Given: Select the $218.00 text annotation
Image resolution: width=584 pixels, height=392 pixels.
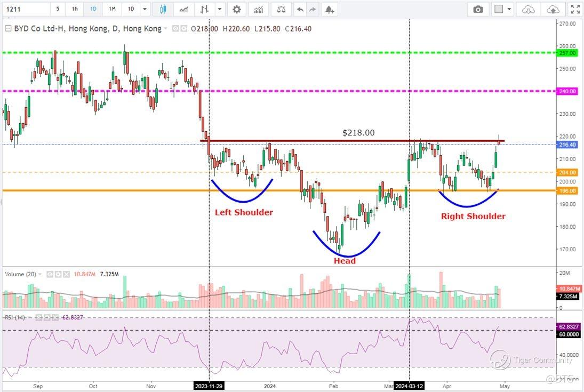Looking at the screenshot, I should 358,133.
